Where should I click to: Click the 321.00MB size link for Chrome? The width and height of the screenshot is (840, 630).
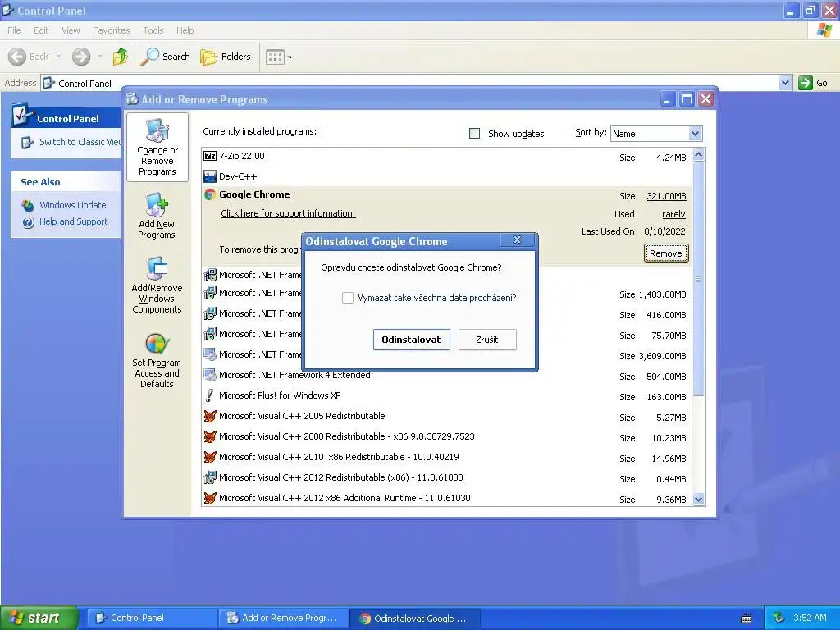click(x=666, y=196)
